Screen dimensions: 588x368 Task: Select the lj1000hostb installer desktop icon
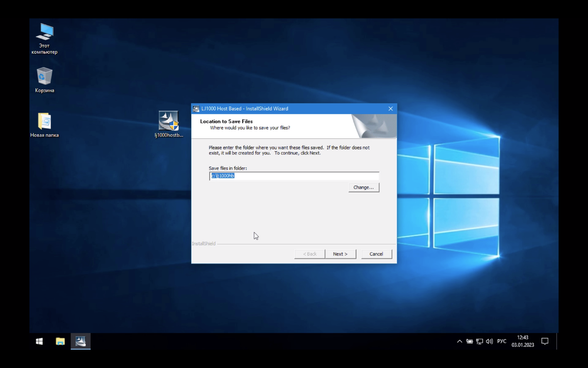[169, 124]
